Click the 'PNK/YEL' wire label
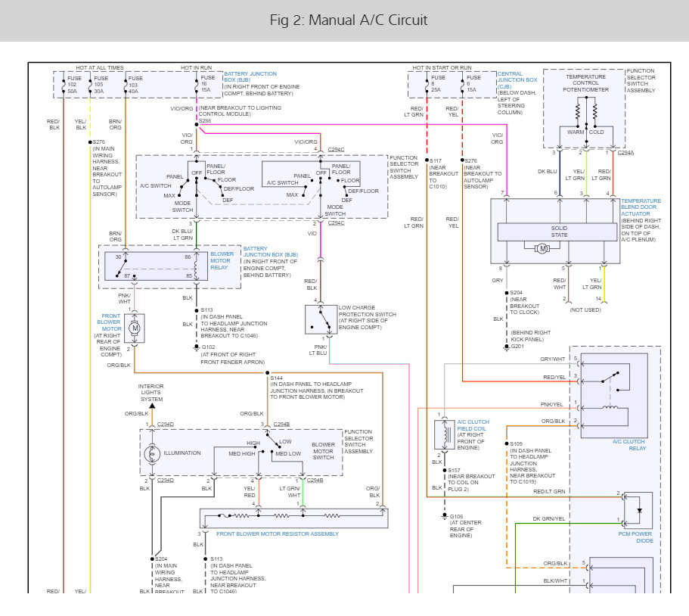The width and height of the screenshot is (689, 616). (551, 405)
